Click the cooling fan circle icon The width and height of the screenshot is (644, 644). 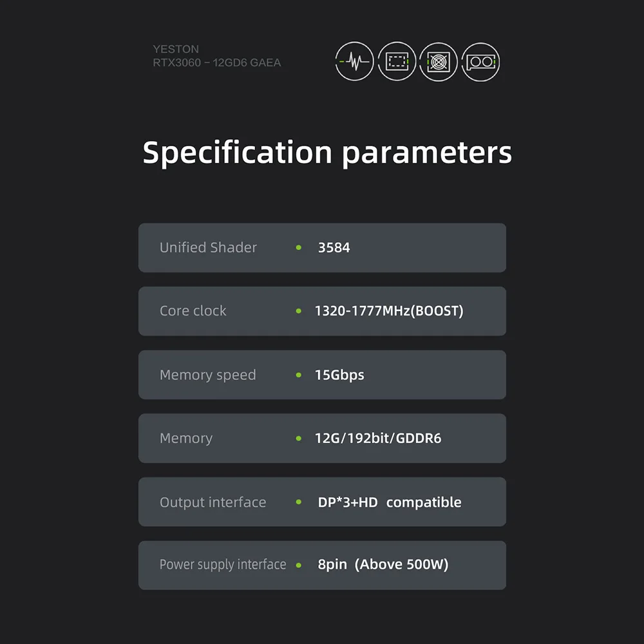coord(439,62)
